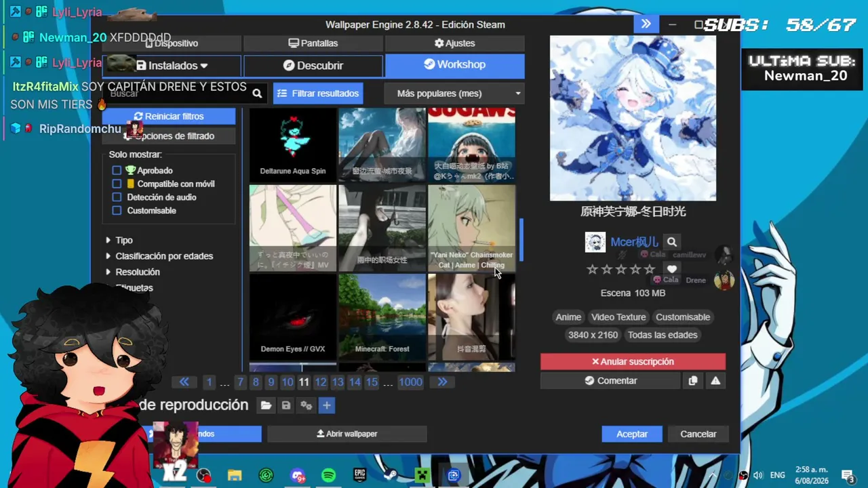Image resolution: width=868 pixels, height=488 pixels.
Task: Expand the Resolución filter section
Action: coord(133,272)
